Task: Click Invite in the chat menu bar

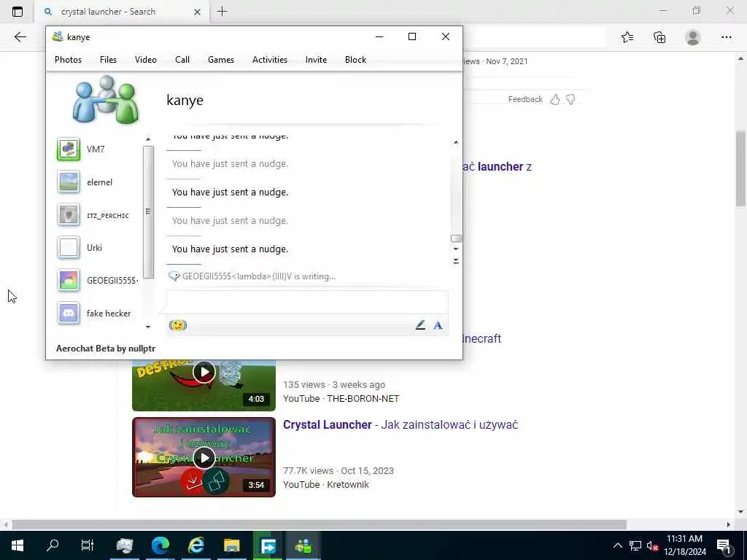Action: coord(316,60)
